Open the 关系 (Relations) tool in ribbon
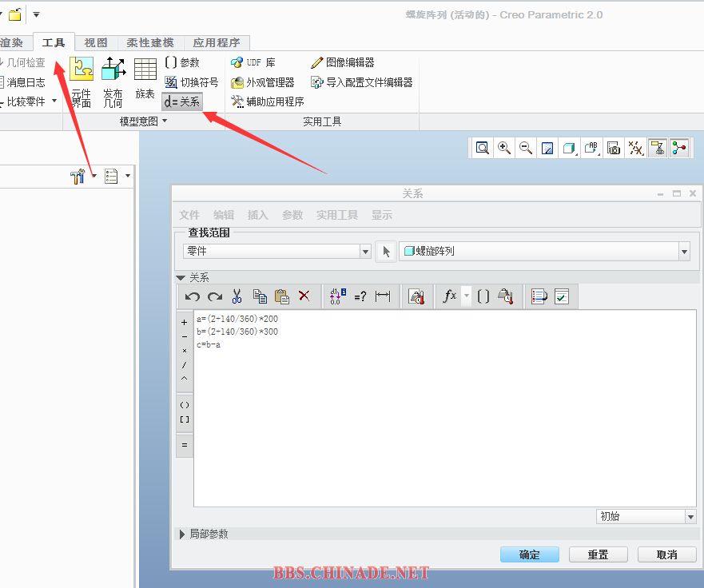Viewport: 704px width, 588px height. tap(182, 102)
